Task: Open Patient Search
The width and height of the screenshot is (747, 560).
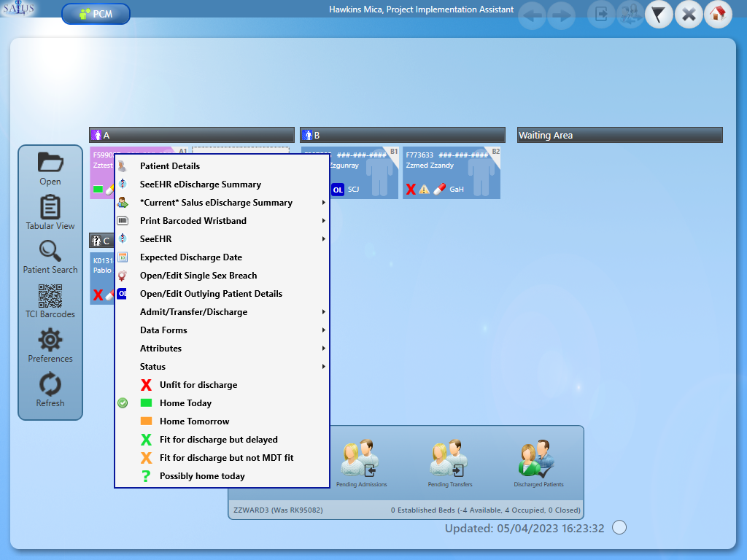Action: pyautogui.click(x=50, y=257)
